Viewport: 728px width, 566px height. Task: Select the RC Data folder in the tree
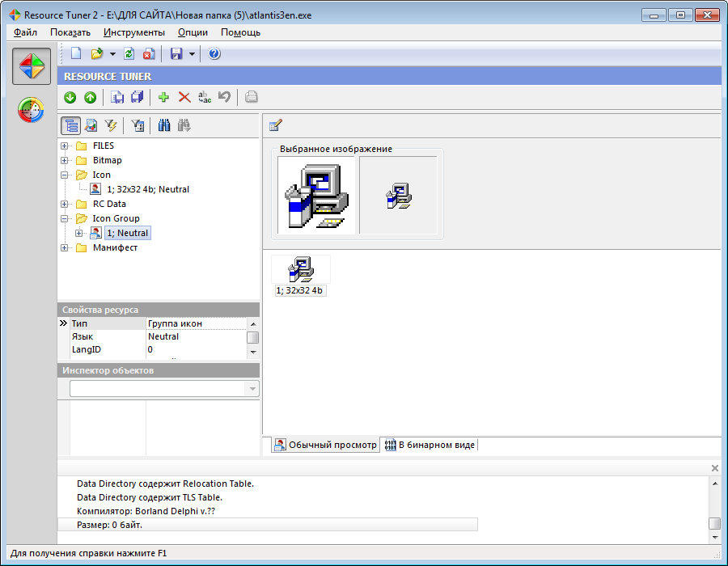click(x=109, y=204)
